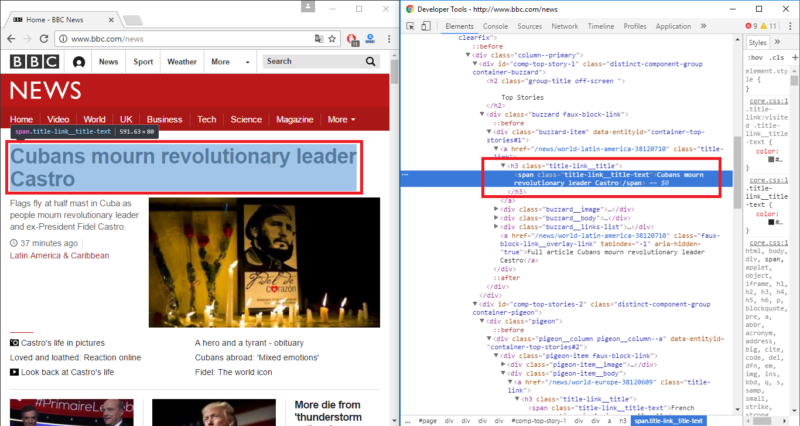Open the Latin America & Caribbean link
Viewport: 800px width, 426px height.
pos(59,255)
